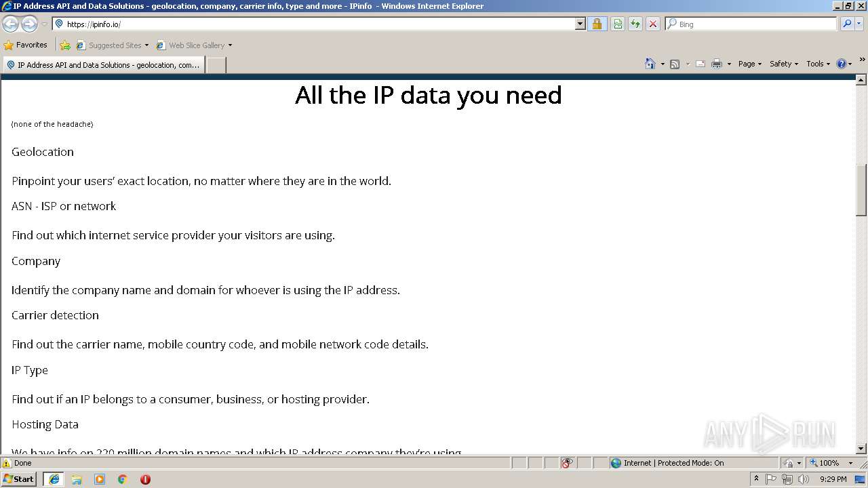Open the Tools menu
This screenshot has height=488, width=868.
(818, 64)
